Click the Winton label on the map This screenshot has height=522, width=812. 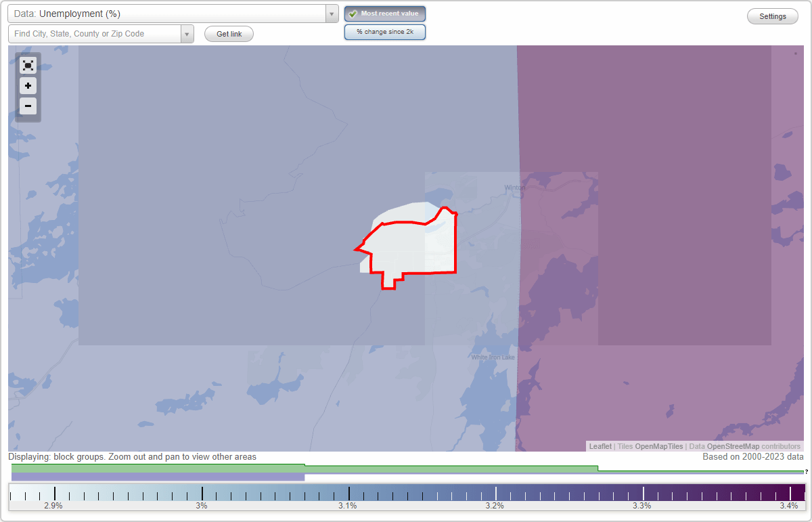[x=514, y=188]
